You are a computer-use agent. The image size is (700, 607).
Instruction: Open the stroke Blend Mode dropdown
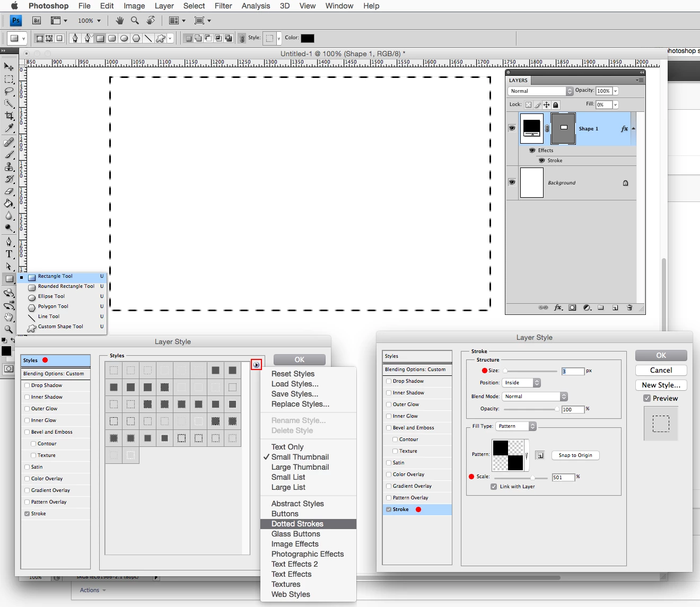(x=535, y=397)
